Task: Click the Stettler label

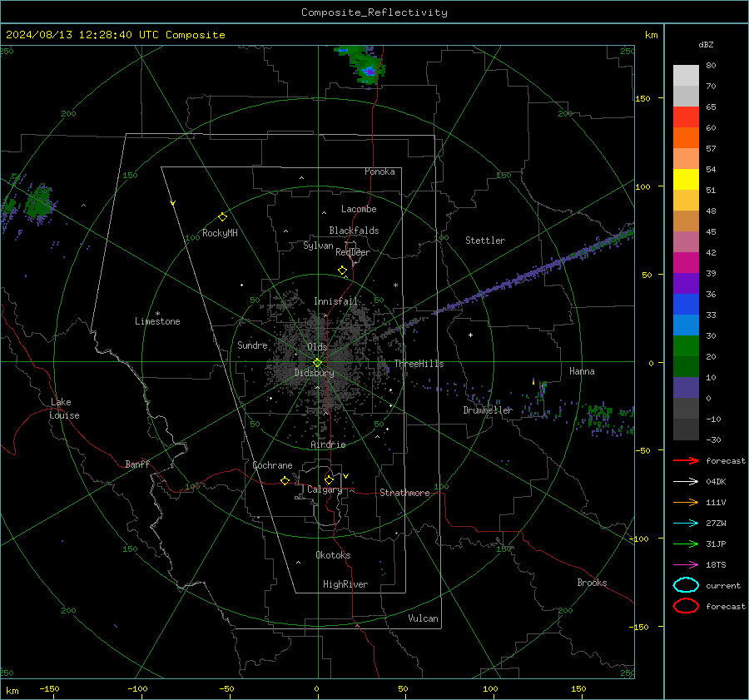Action: point(485,241)
